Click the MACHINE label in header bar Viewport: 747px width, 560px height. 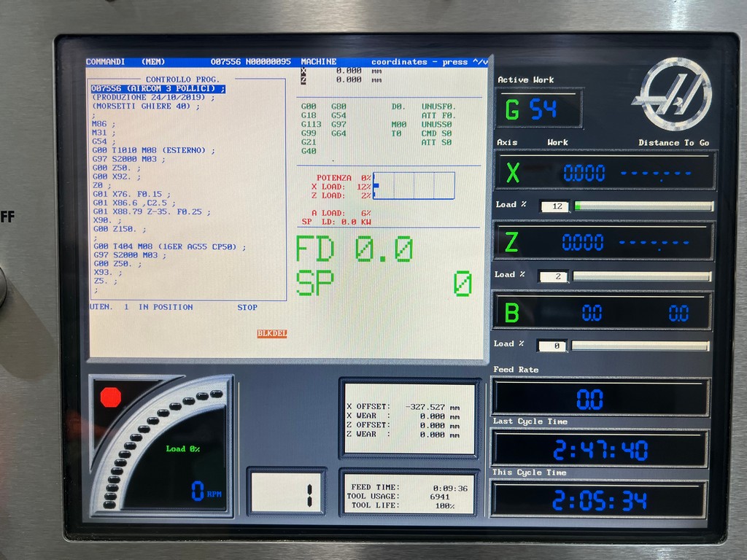point(318,62)
